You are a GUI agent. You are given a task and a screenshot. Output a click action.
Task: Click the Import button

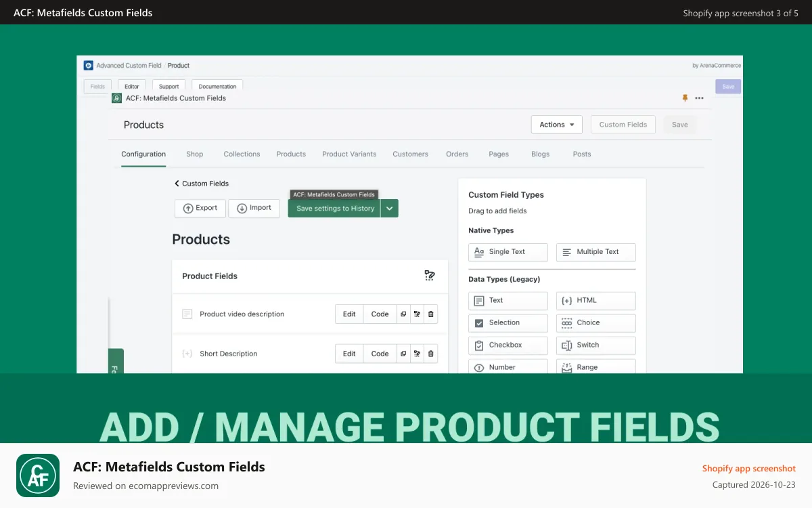click(254, 209)
